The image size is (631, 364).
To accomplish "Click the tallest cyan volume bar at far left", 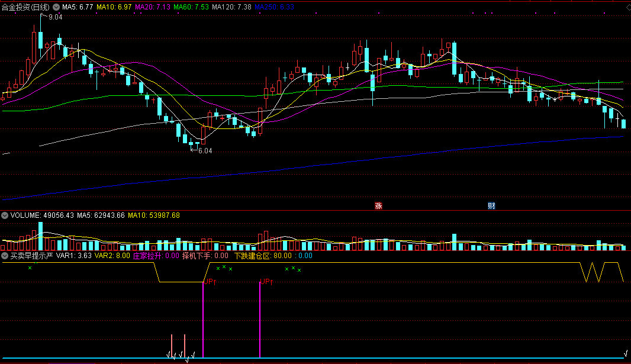I will pyautogui.click(x=40, y=236).
